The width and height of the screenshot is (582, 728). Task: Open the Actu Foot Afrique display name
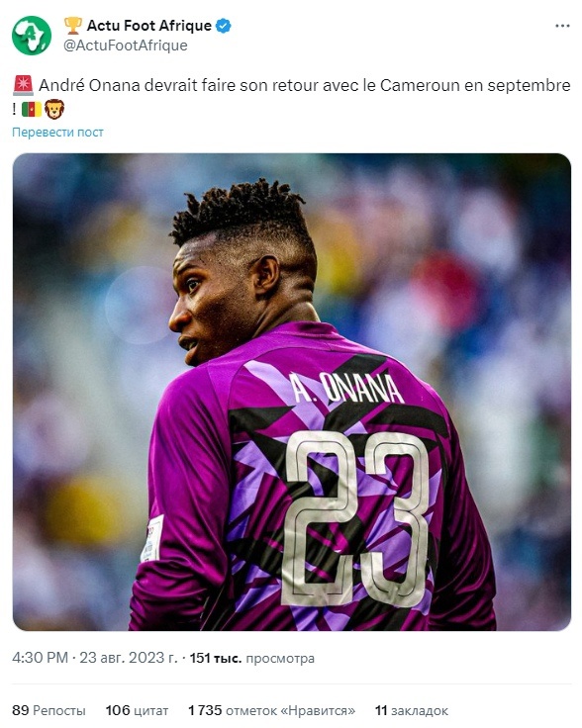pos(149,26)
